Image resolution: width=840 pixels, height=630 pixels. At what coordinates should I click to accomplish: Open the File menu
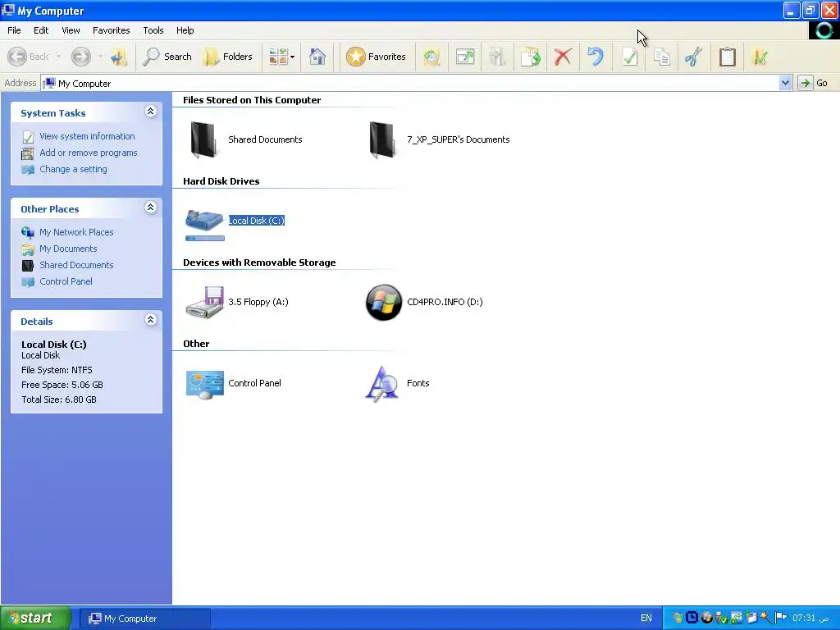(x=15, y=30)
